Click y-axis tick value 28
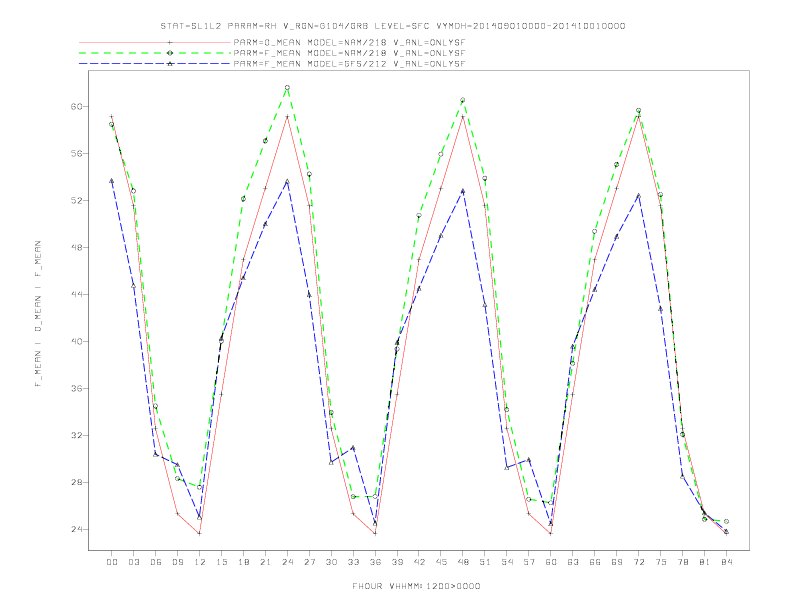Screen dimensions: 792x612 point(75,482)
